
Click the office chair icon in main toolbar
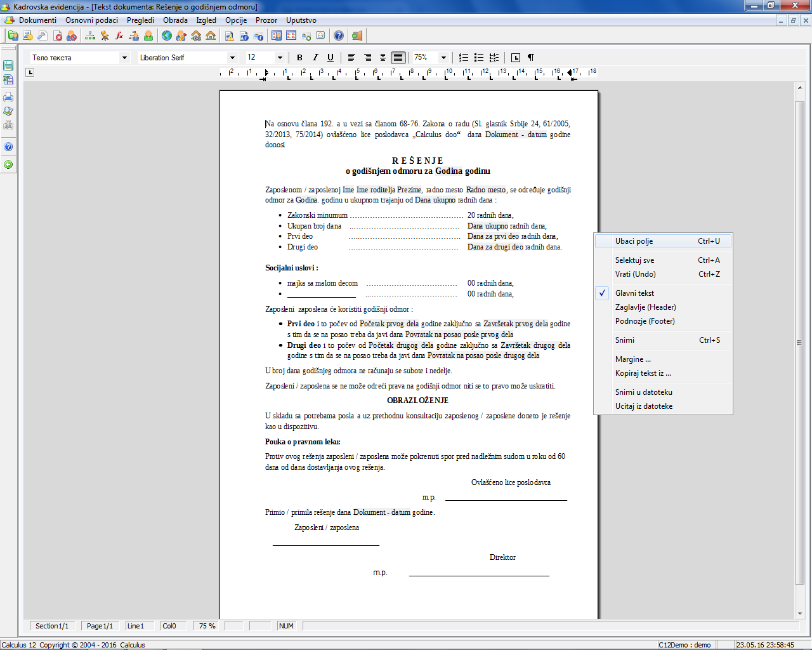tap(105, 36)
